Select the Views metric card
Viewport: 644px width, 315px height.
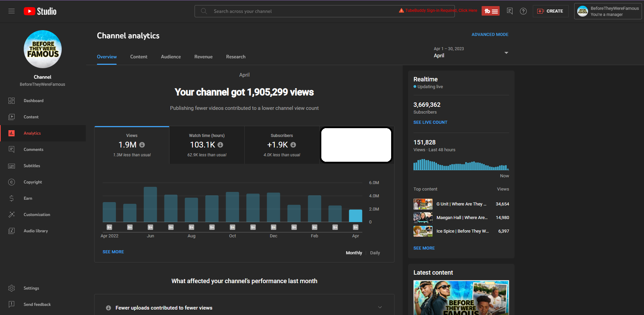click(x=132, y=145)
